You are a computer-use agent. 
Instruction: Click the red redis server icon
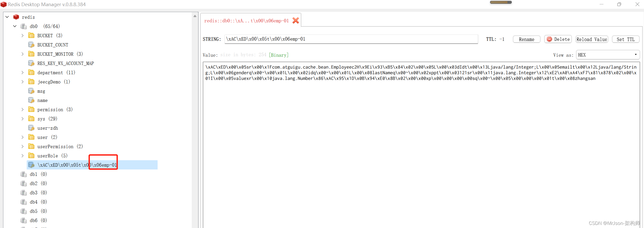(x=16, y=17)
